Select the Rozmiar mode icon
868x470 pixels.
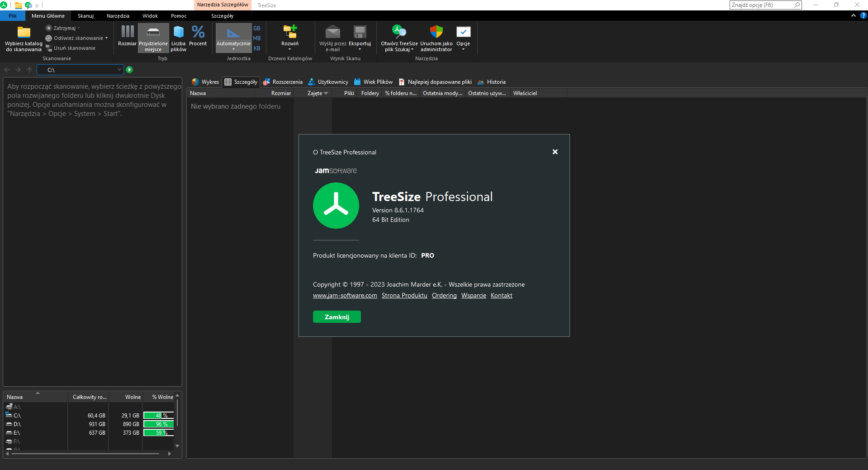128,31
